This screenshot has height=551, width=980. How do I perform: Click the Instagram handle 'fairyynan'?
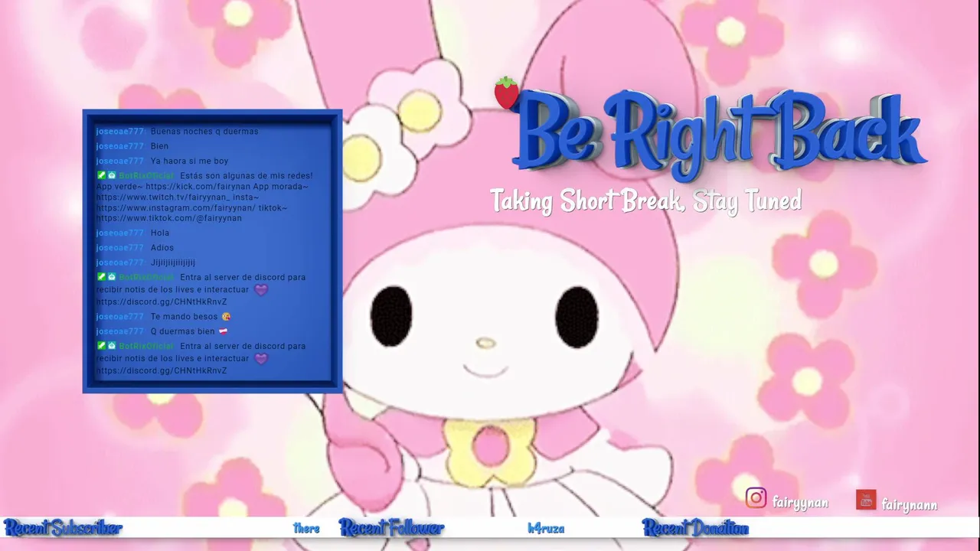tap(800, 503)
